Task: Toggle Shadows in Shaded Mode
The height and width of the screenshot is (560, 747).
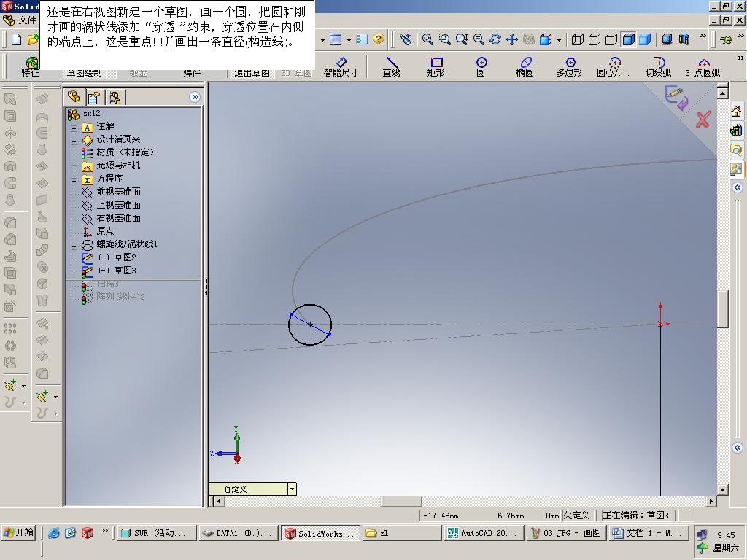Action: click(667, 39)
